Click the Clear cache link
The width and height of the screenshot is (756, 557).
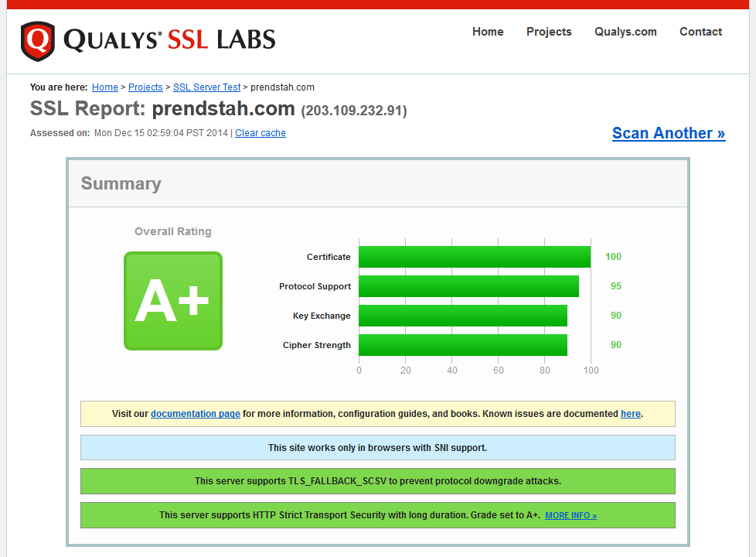pos(261,133)
